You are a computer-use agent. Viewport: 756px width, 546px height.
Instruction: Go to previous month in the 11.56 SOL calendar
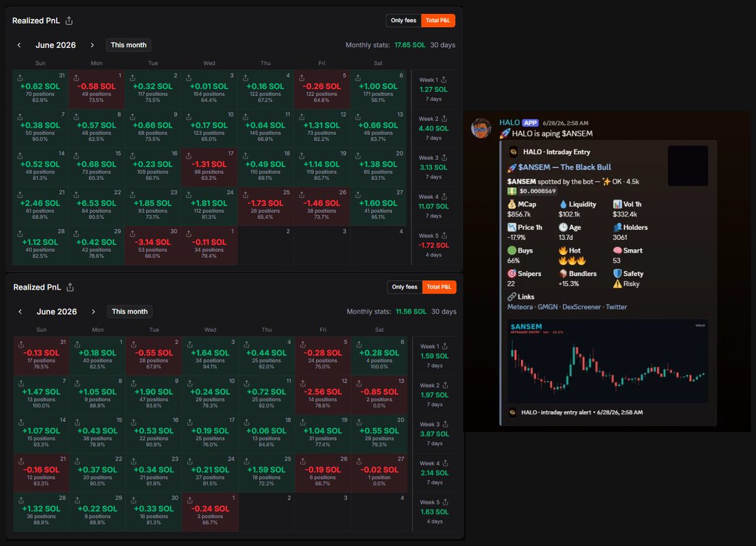coord(20,312)
